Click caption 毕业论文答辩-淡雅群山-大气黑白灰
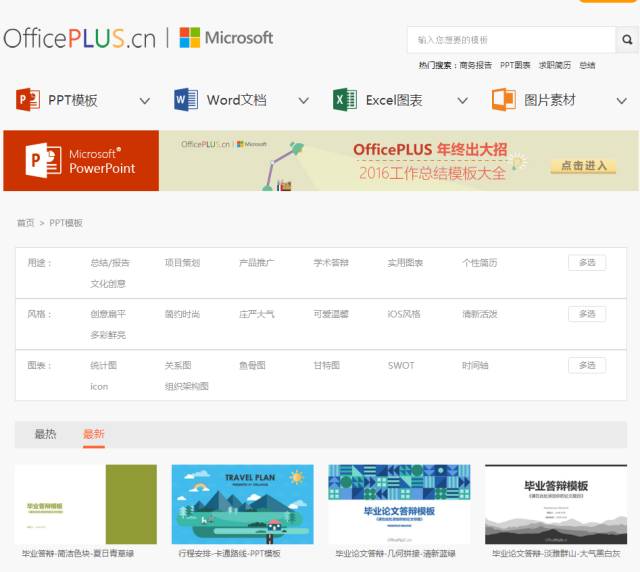Screen dimensions: 640x572 point(556,554)
